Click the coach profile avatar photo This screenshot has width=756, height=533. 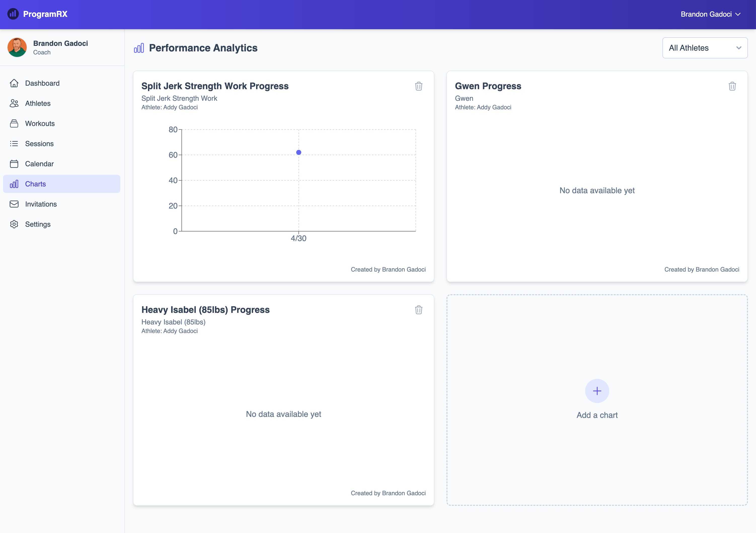[x=17, y=47]
